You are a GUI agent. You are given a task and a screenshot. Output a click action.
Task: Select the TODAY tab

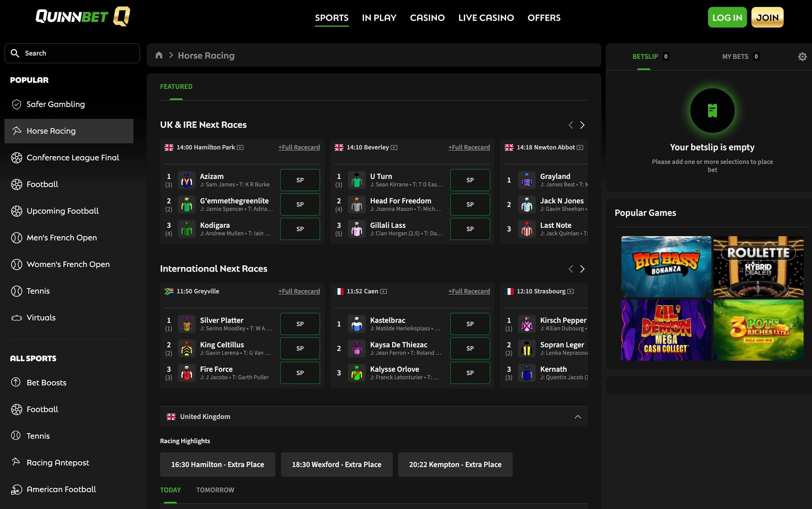pyautogui.click(x=170, y=490)
